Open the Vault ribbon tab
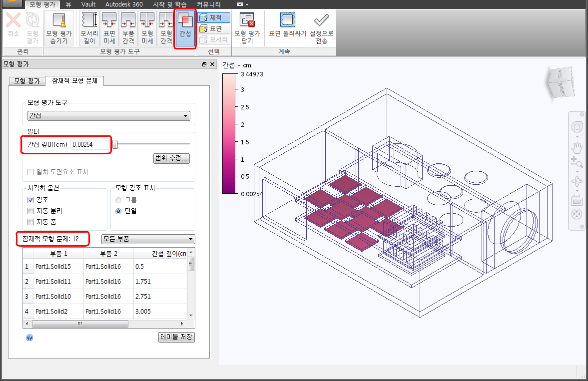The image size is (588, 381). [x=88, y=4]
